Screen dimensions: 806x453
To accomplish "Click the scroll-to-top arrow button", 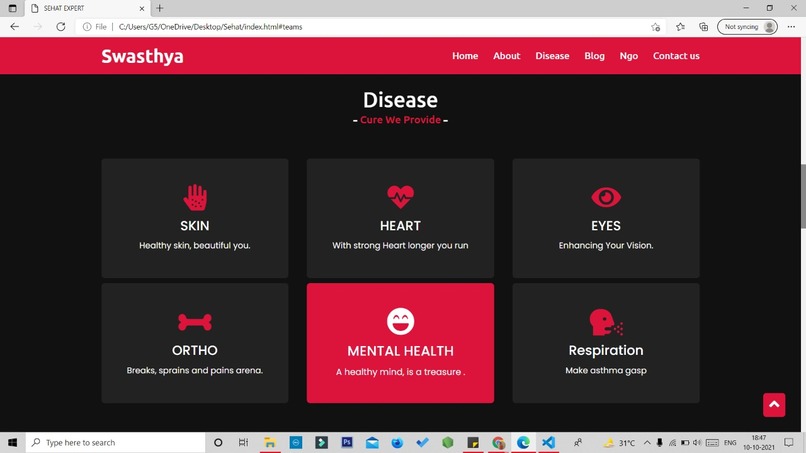I will (774, 405).
